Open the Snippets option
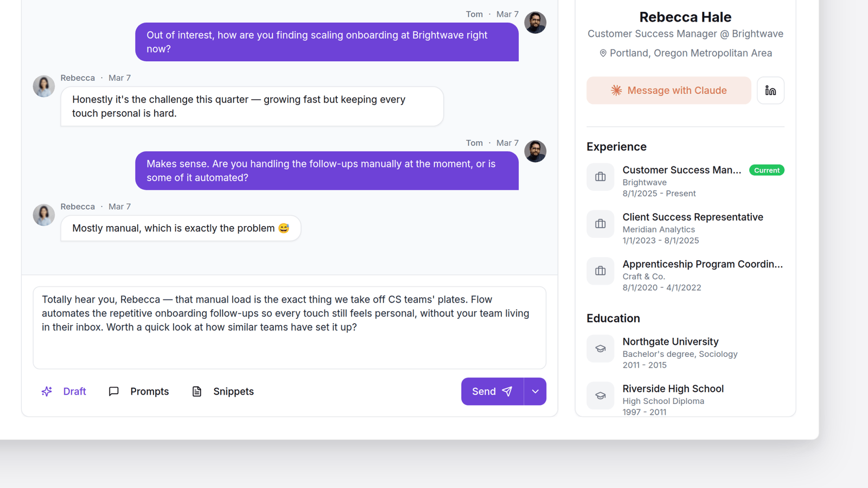This screenshot has width=868, height=488. [223, 391]
